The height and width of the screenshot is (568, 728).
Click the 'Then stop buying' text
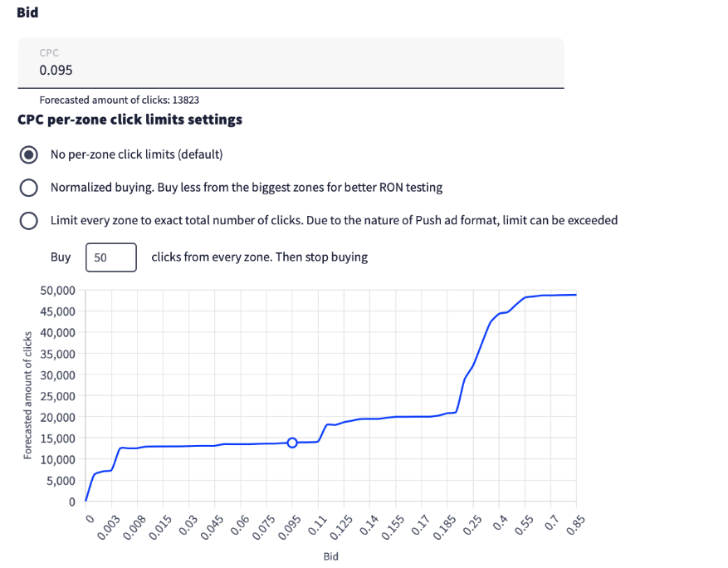coord(259,257)
